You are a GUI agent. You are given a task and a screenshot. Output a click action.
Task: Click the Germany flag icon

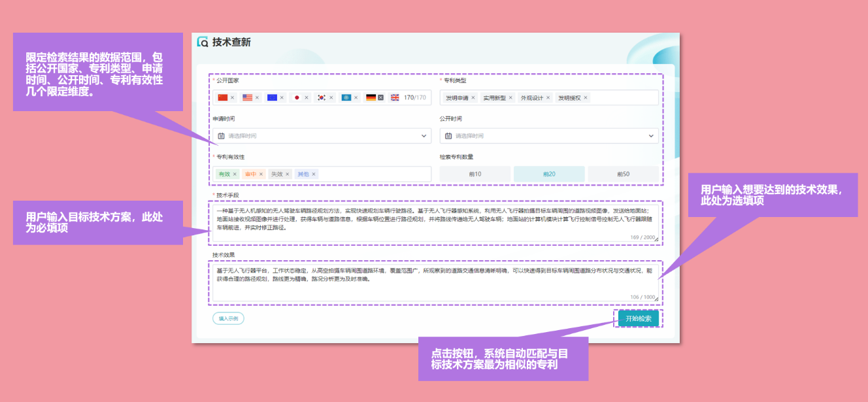(371, 97)
